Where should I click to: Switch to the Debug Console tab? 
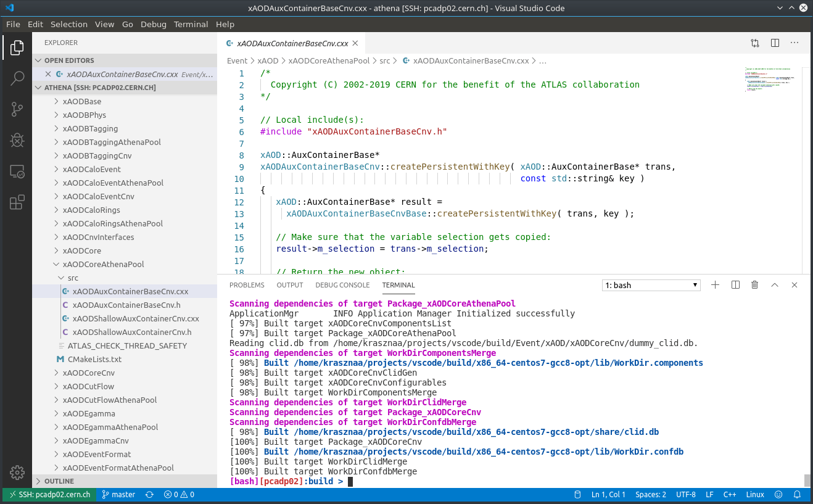point(342,285)
